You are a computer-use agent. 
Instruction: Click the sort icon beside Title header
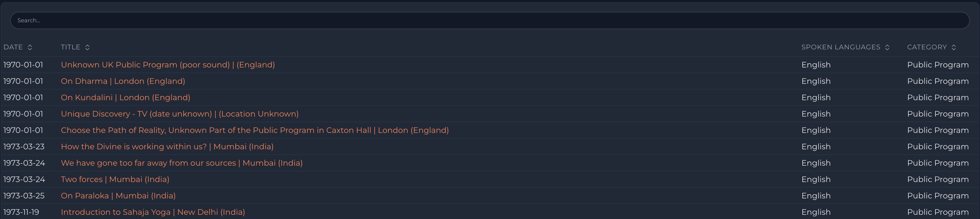coord(87,47)
